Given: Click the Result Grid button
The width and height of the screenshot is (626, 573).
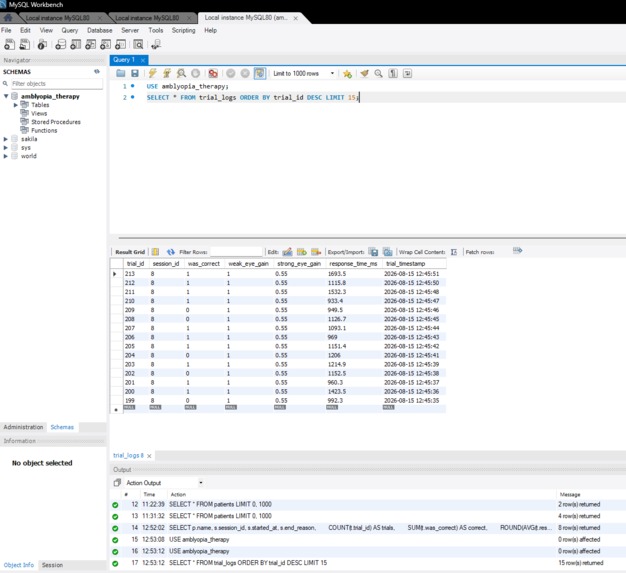Looking at the screenshot, I should coord(130,252).
